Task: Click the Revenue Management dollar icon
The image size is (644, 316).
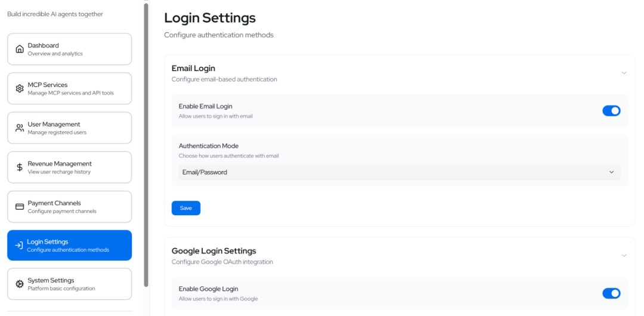Action: click(x=19, y=168)
